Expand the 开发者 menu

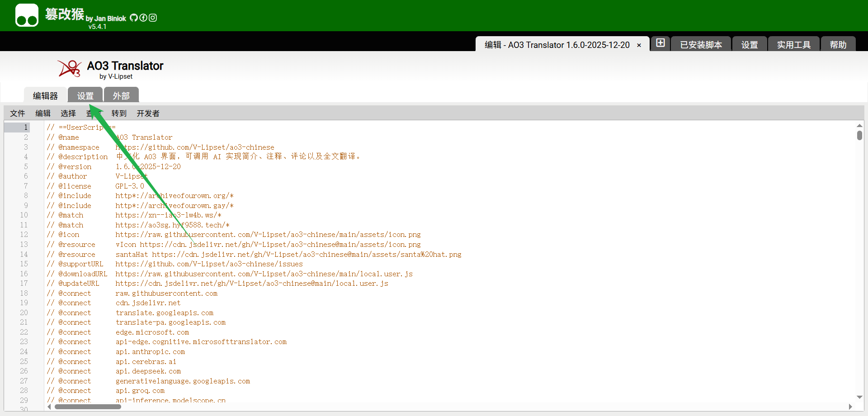coord(148,113)
